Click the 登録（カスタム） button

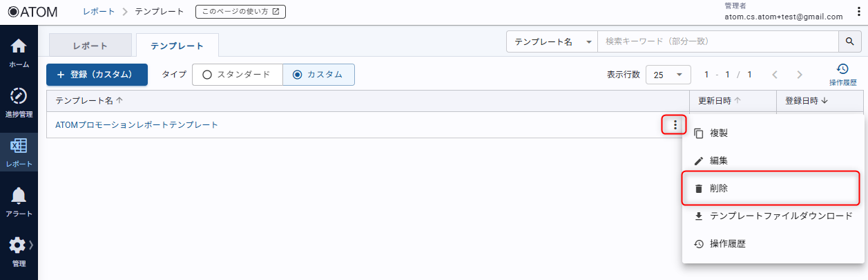(x=97, y=75)
